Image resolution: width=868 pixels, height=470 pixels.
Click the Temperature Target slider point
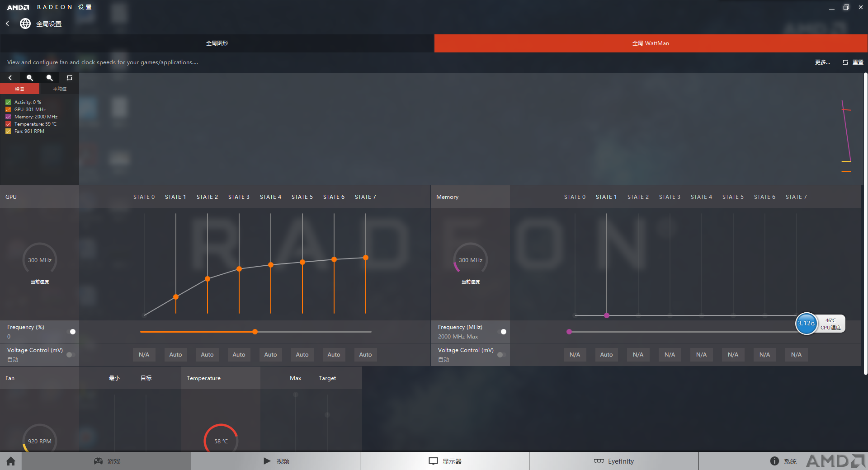(x=327, y=415)
